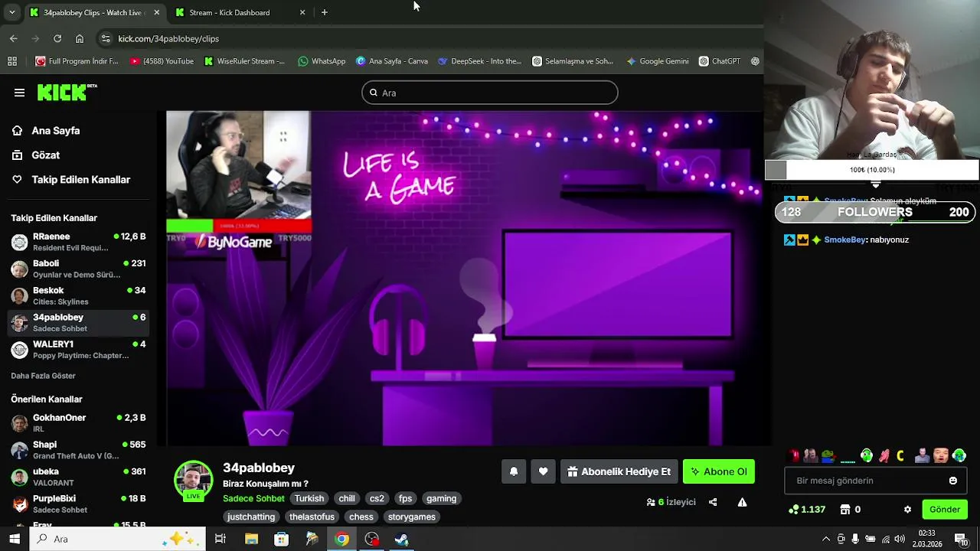This screenshot has height=551, width=980.
Task: Open chat settings gear icon
Action: (908, 510)
